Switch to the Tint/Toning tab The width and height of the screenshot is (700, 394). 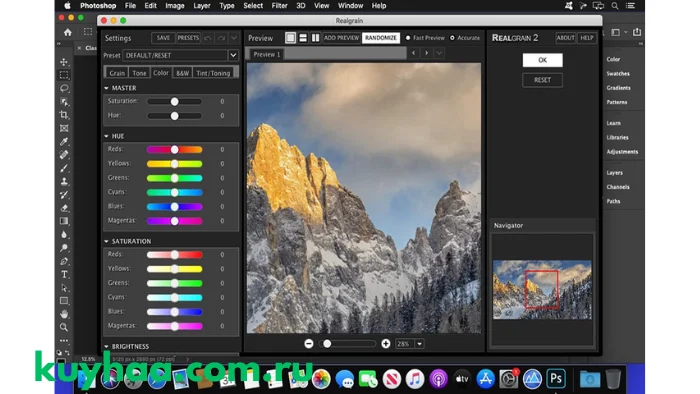click(213, 73)
